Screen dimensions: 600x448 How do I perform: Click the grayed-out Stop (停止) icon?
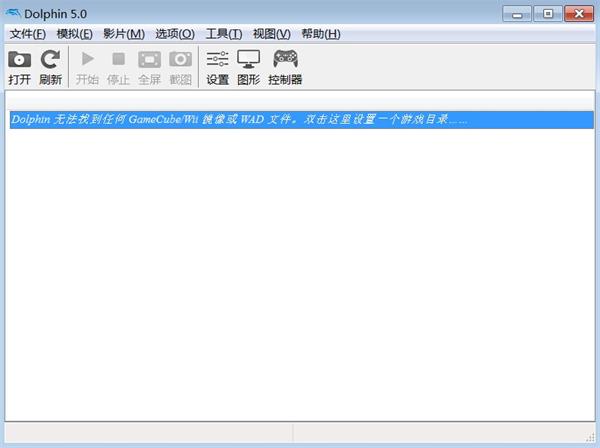[118, 59]
